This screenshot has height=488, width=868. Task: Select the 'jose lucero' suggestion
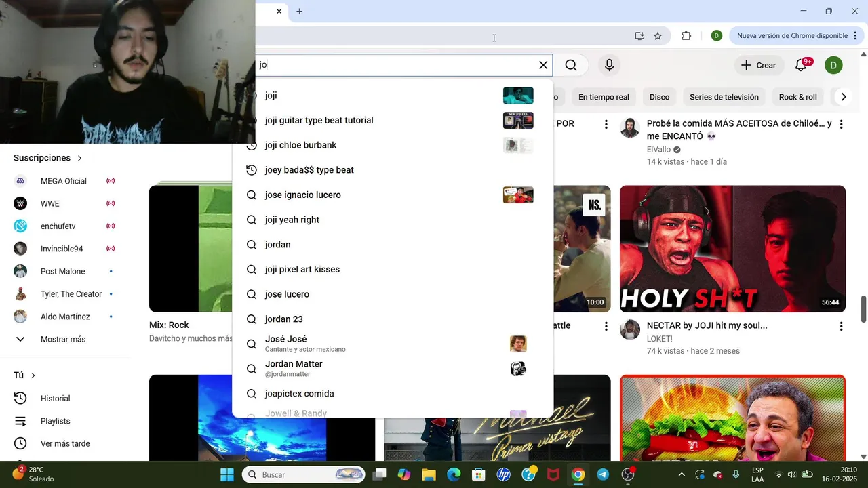tap(393, 294)
